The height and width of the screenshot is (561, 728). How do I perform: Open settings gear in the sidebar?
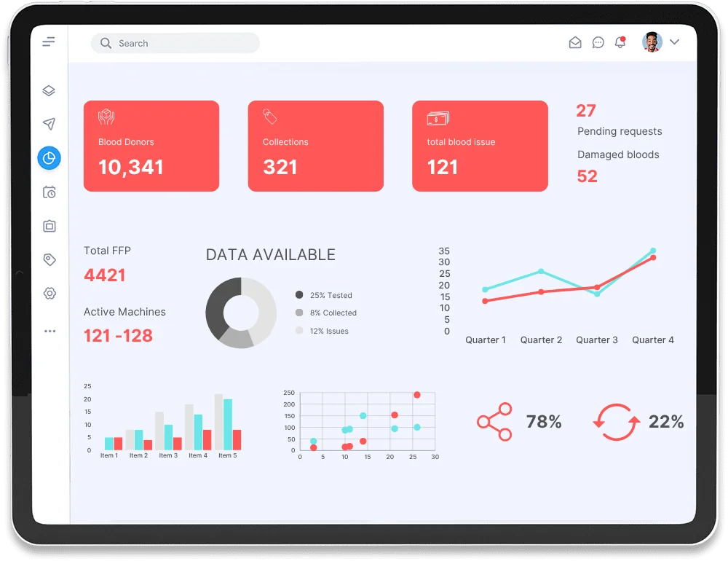point(49,294)
